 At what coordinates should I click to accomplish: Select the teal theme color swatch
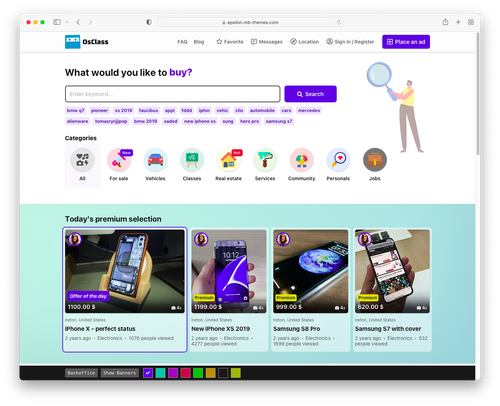pyautogui.click(x=161, y=373)
